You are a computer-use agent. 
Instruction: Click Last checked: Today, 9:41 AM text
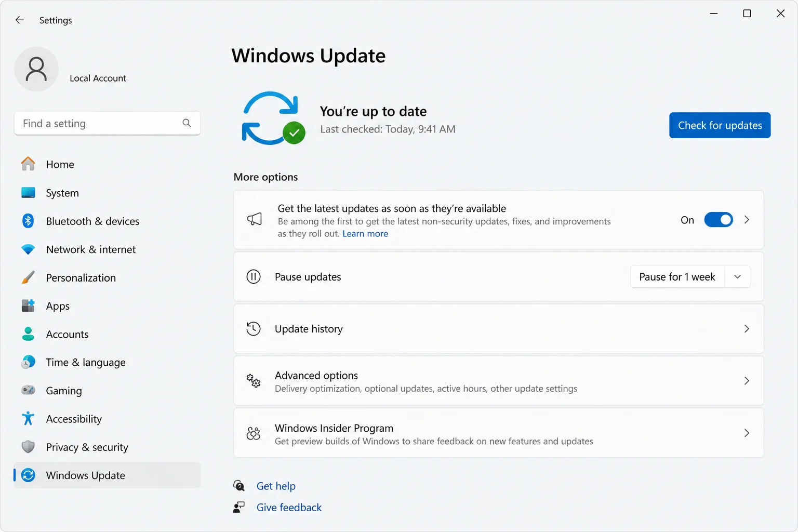click(x=388, y=129)
